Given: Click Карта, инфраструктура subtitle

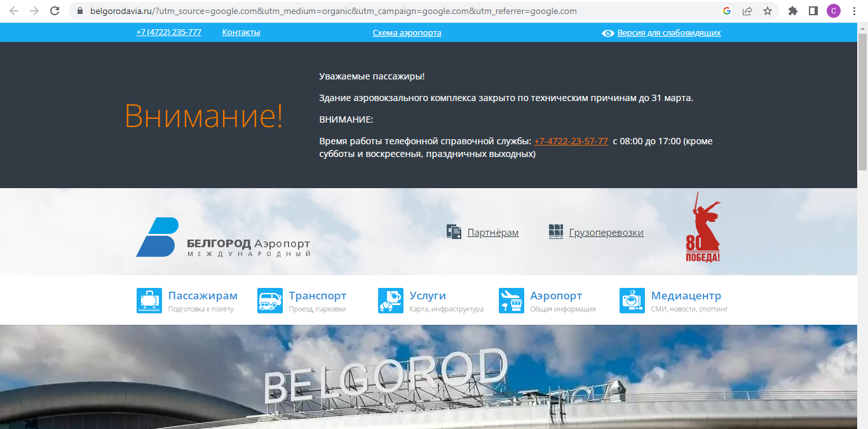Looking at the screenshot, I should coord(447,310).
